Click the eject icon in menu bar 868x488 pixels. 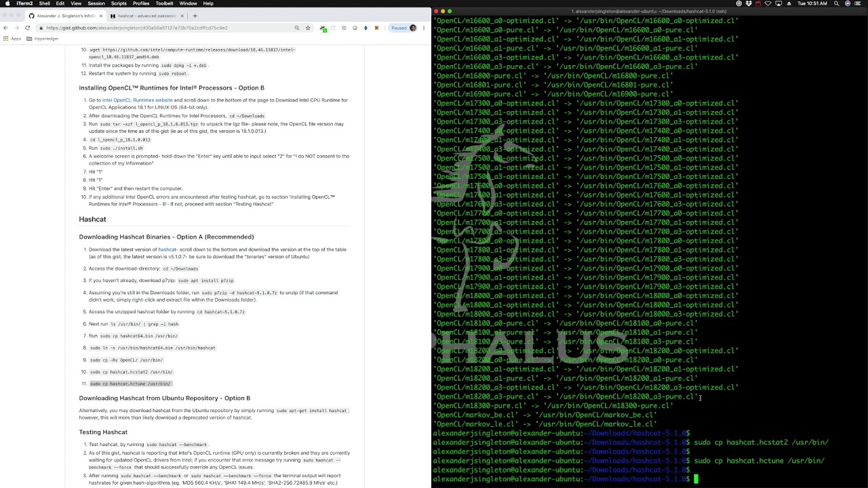click(789, 3)
